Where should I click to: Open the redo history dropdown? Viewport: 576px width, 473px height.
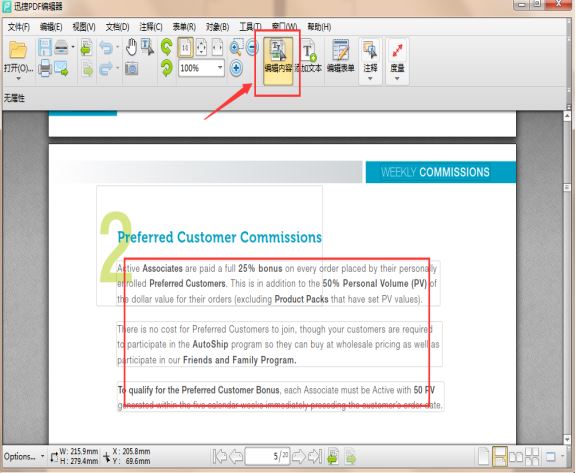pyautogui.click(x=118, y=68)
